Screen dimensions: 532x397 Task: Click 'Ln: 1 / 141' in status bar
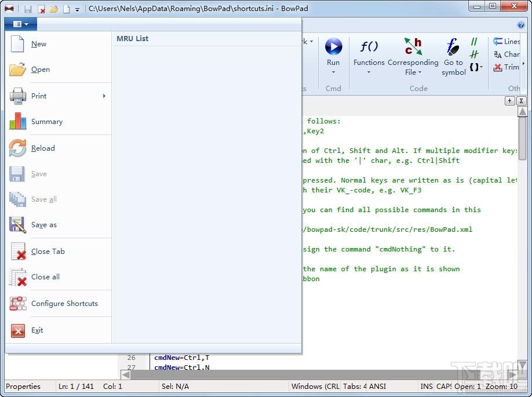click(x=76, y=387)
